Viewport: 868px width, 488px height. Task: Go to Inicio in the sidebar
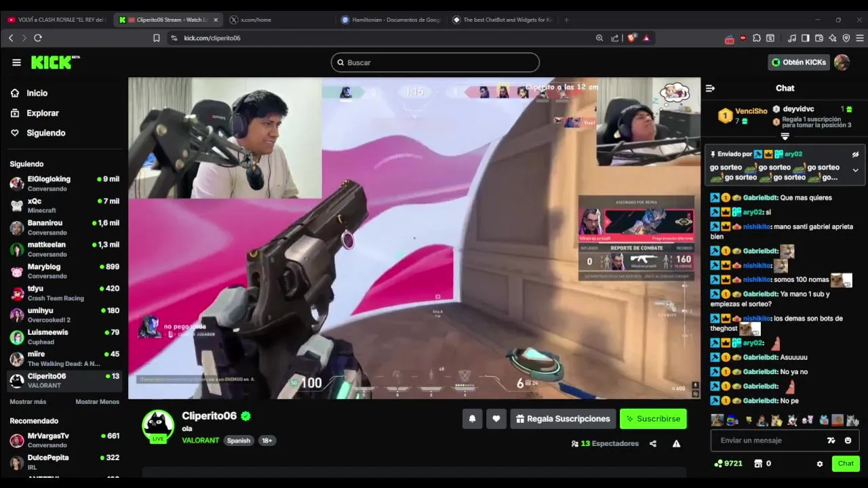point(37,93)
